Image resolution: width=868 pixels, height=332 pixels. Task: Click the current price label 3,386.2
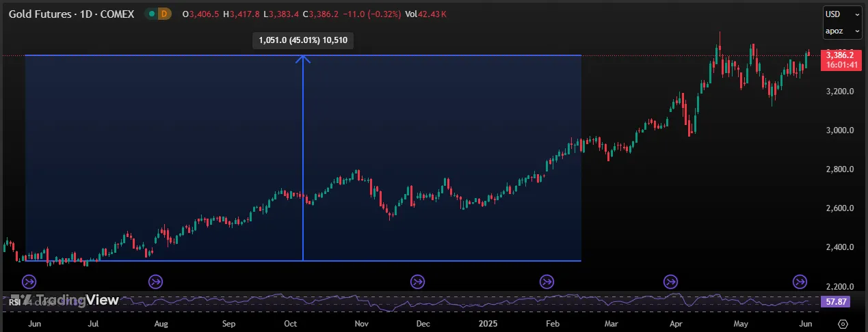pos(839,55)
